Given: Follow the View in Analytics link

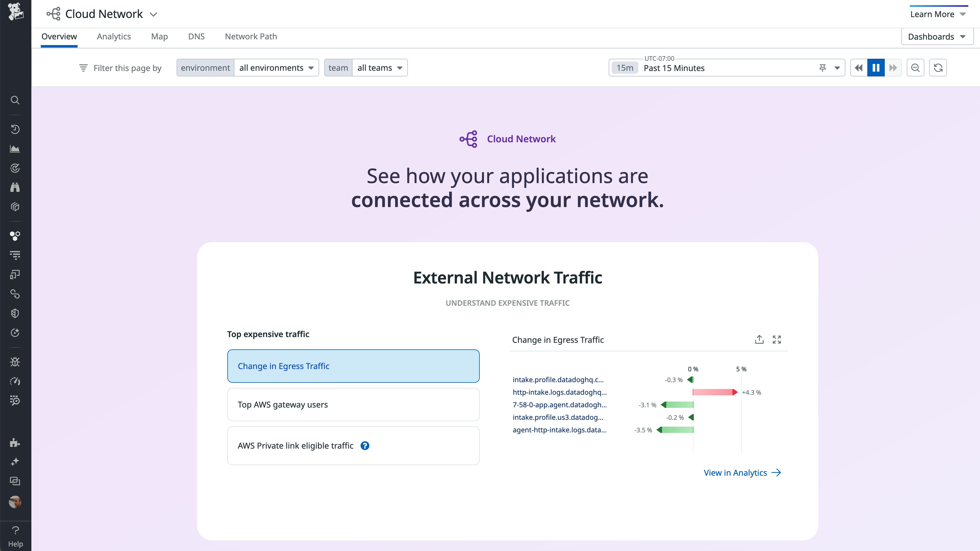Looking at the screenshot, I should click(x=742, y=473).
